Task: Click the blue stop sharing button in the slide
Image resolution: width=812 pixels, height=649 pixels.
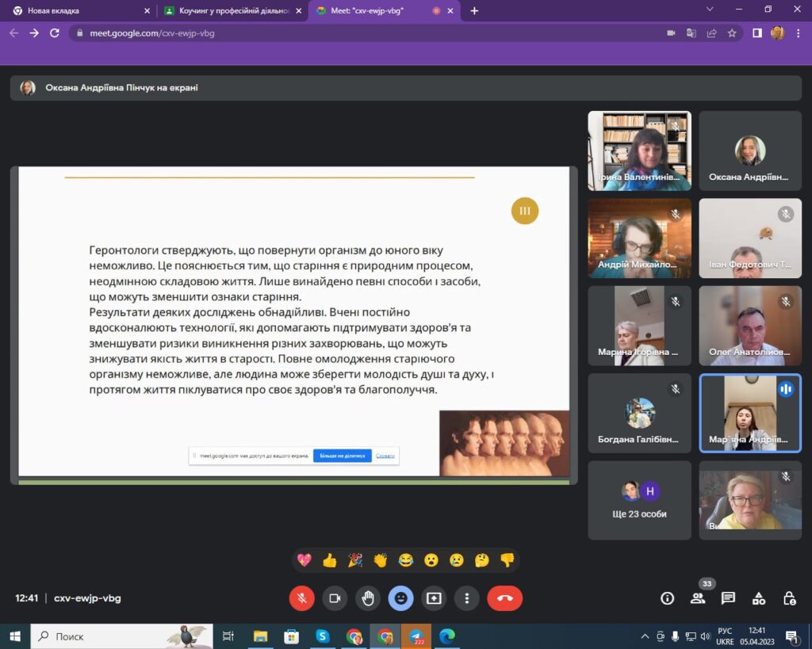Action: click(343, 456)
